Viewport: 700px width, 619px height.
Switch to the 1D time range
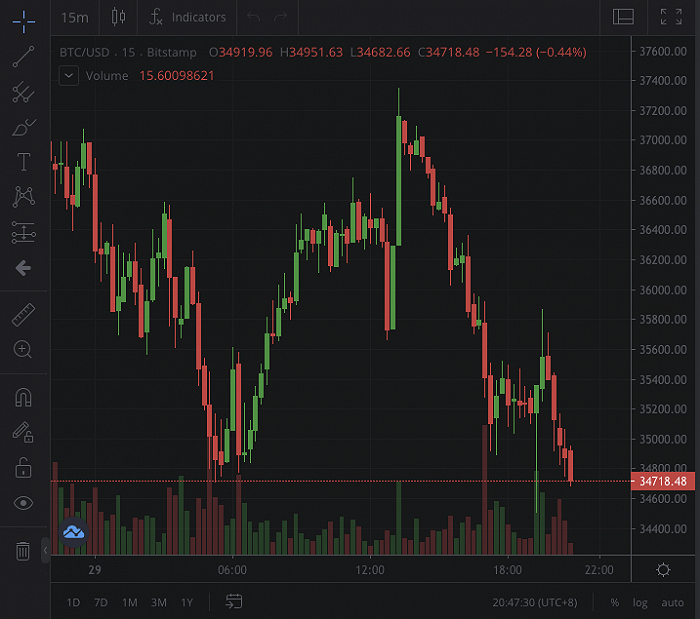pyautogui.click(x=73, y=603)
